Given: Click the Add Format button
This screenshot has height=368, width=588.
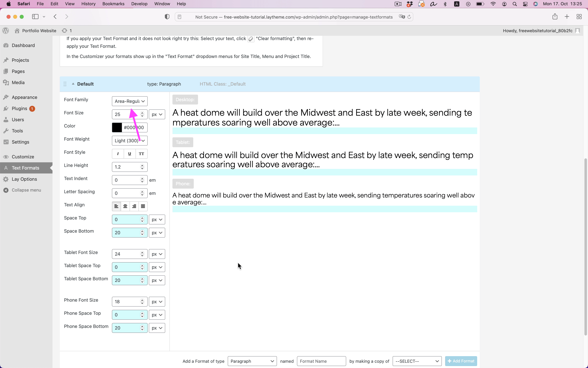Looking at the screenshot, I should [x=461, y=361].
